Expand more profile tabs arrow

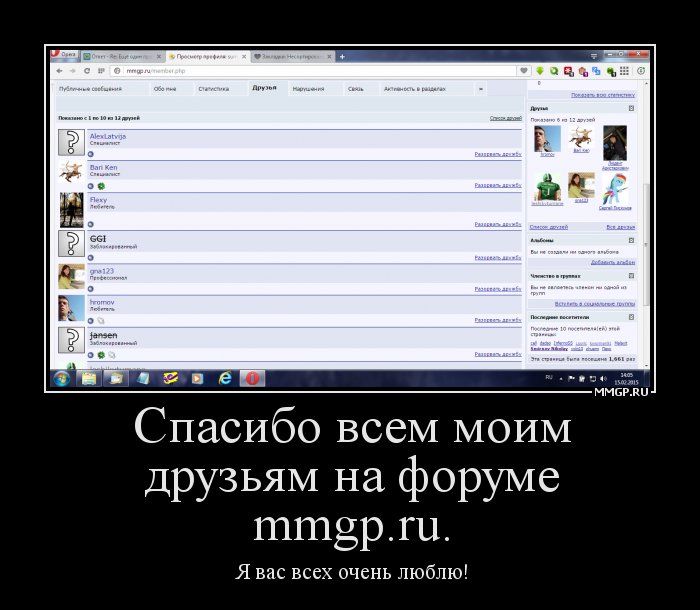point(481,89)
